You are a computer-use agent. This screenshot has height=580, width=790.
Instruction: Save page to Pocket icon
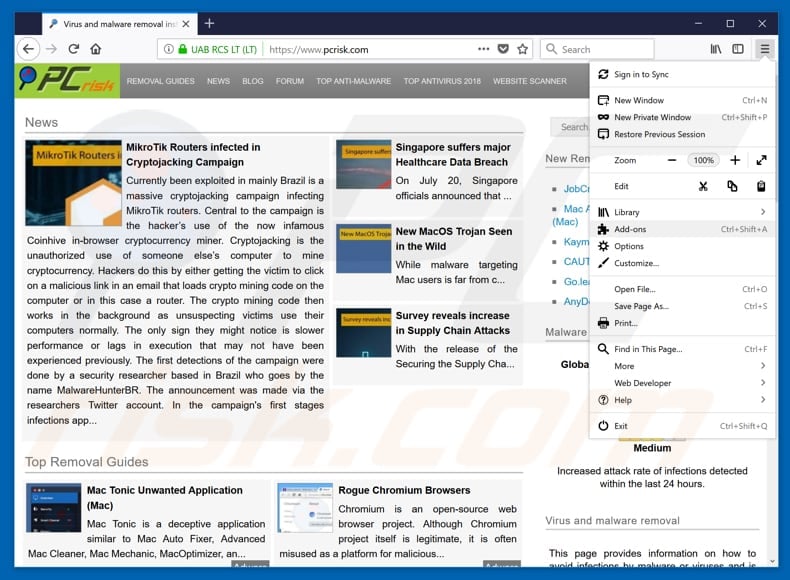(x=503, y=49)
